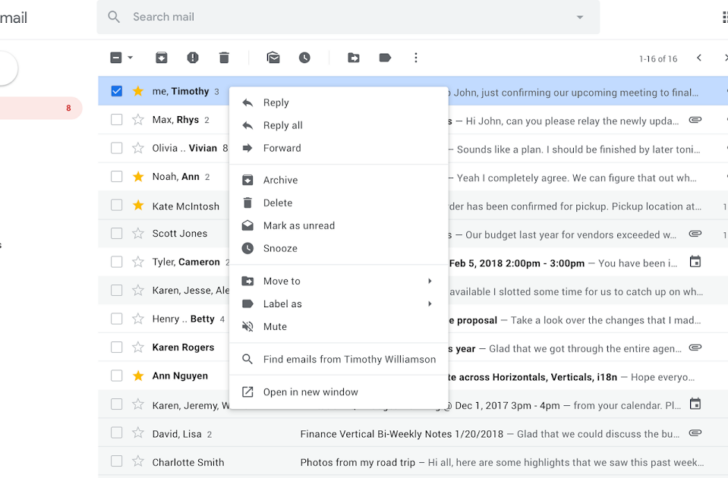Choose Mute from the context menu
Screen dimensions: 728x478
pyautogui.click(x=338, y=327)
